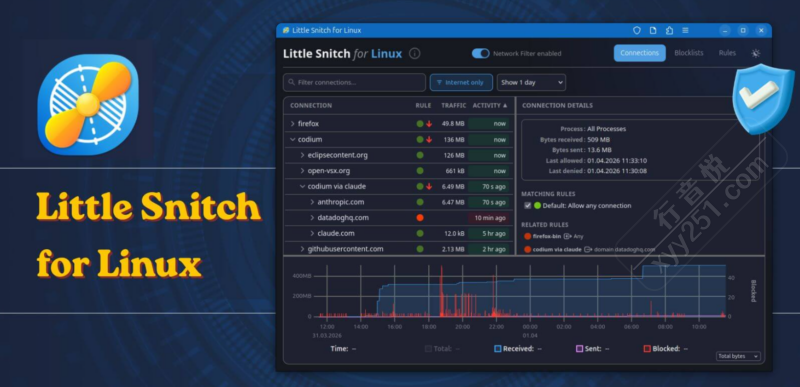
Task: Click the green rule dot for githubusercontent.com
Action: click(420, 249)
